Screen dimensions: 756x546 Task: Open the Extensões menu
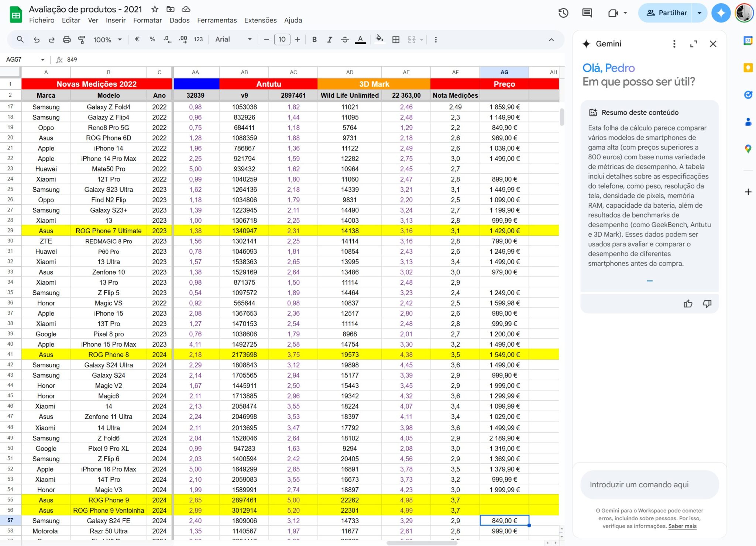260,20
